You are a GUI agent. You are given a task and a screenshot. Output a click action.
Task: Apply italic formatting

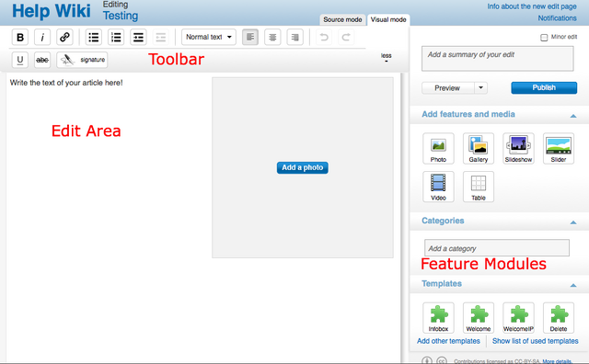pyautogui.click(x=42, y=37)
